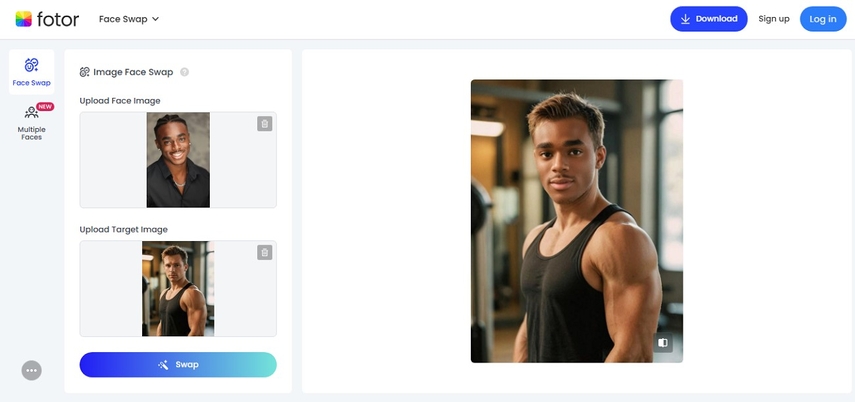This screenshot has width=855, height=402.
Task: Click the Image Face Swap heading icon
Action: click(x=85, y=72)
